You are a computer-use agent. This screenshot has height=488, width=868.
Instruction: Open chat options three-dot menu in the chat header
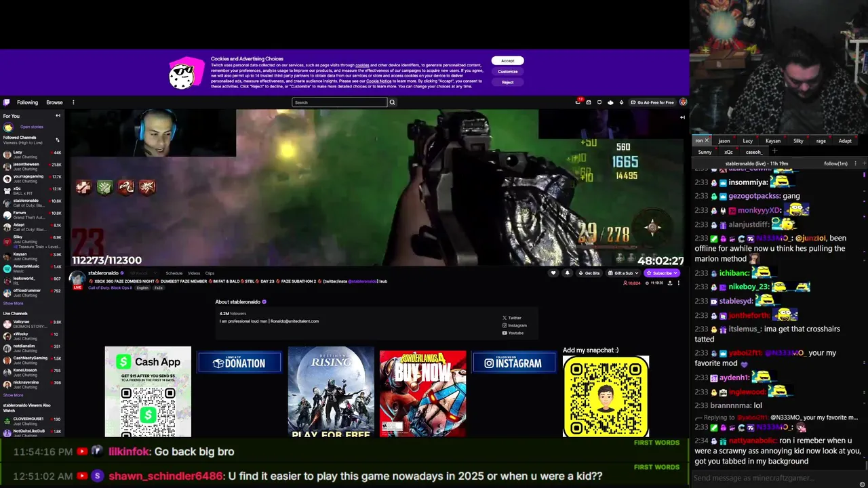[855, 163]
